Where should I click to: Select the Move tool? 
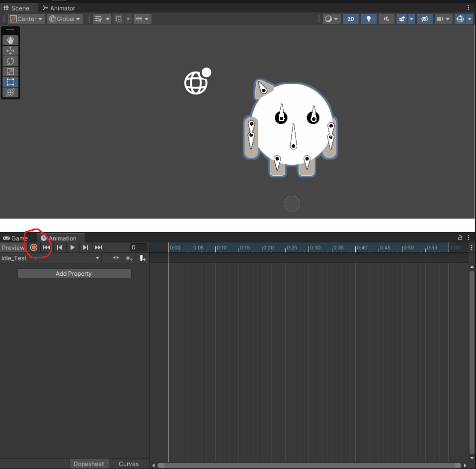click(x=10, y=50)
